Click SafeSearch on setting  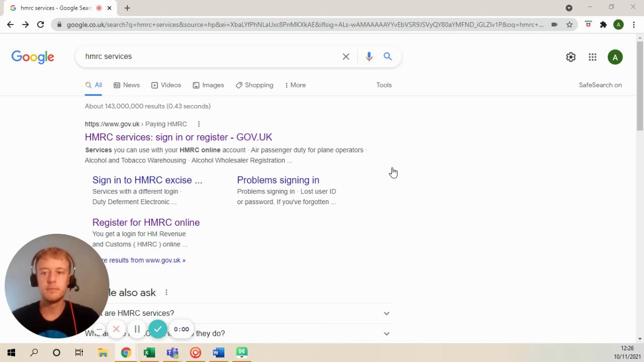pyautogui.click(x=600, y=85)
